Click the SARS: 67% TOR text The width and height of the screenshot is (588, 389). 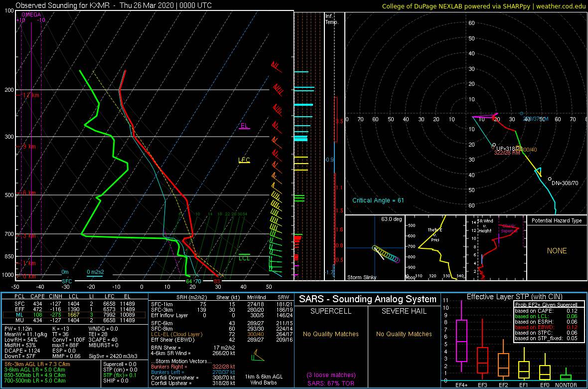(x=331, y=383)
